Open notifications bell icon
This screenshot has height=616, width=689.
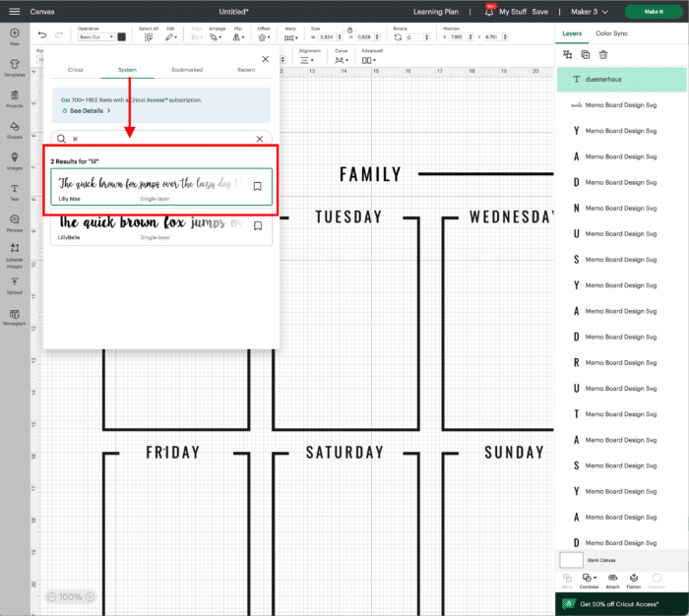click(489, 11)
